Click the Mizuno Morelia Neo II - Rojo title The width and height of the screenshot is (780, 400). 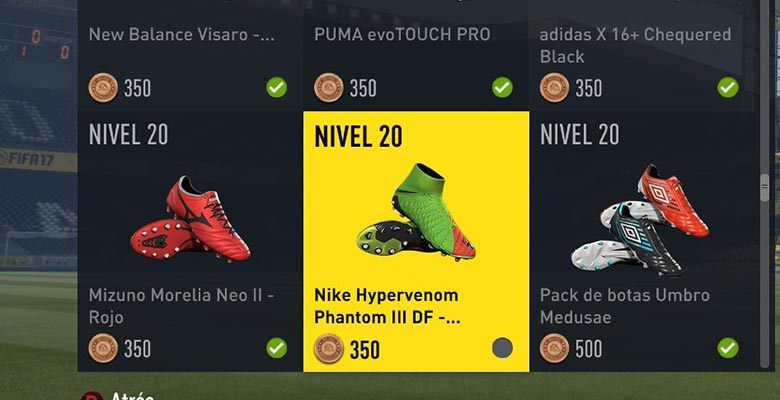pyautogui.click(x=182, y=306)
